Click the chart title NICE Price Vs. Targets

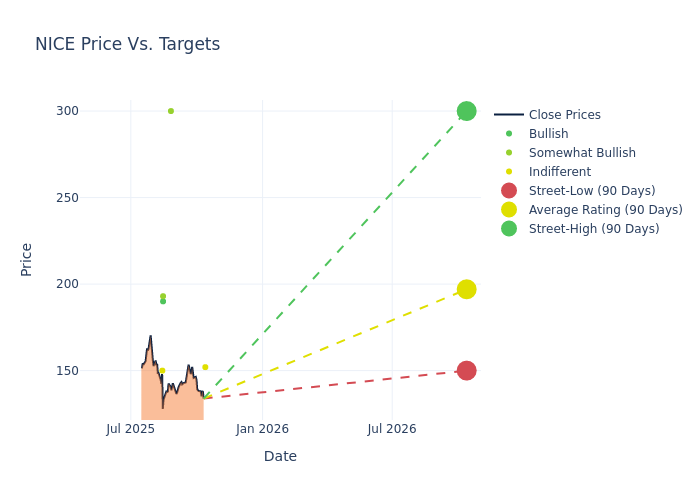click(127, 45)
